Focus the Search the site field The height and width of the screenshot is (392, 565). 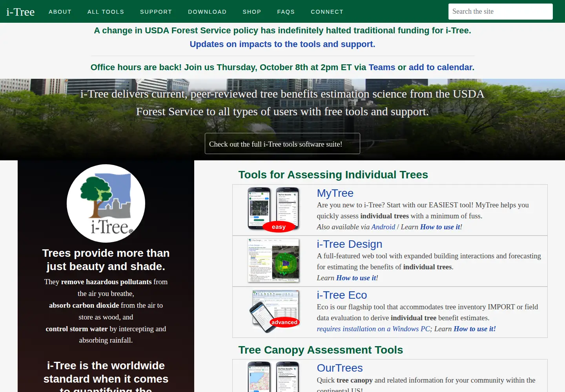[501, 11]
